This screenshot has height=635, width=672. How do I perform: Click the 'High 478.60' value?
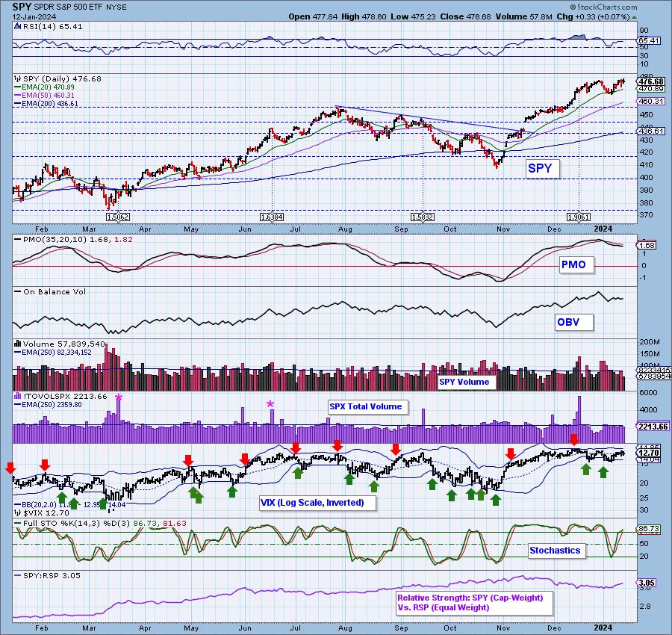click(x=364, y=16)
